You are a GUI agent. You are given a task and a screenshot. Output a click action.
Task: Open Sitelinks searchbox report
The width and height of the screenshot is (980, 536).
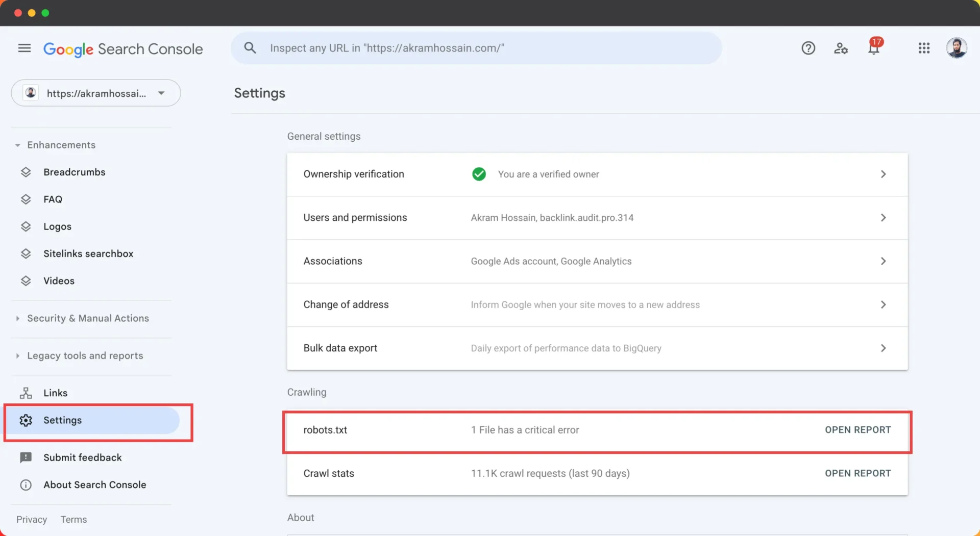(88, 253)
